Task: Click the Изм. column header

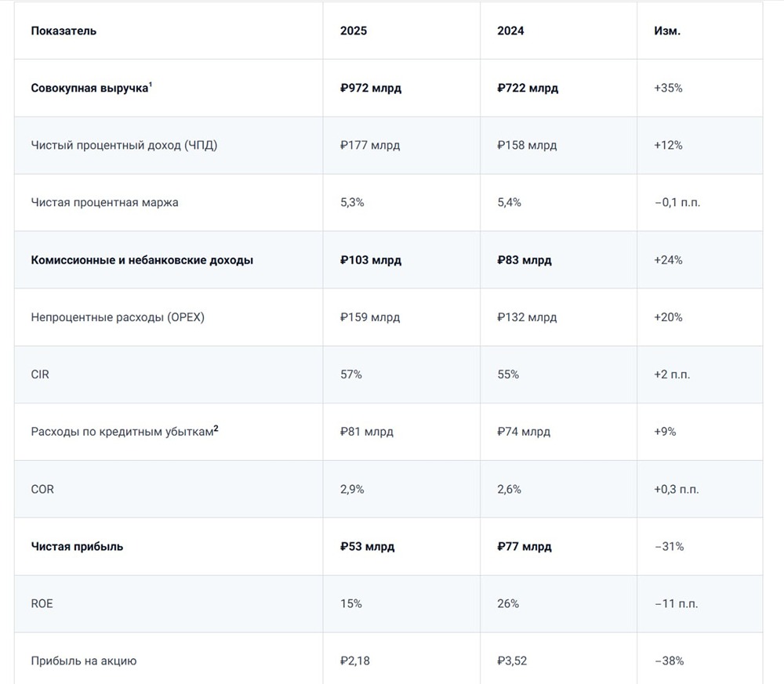Action: tap(667, 31)
